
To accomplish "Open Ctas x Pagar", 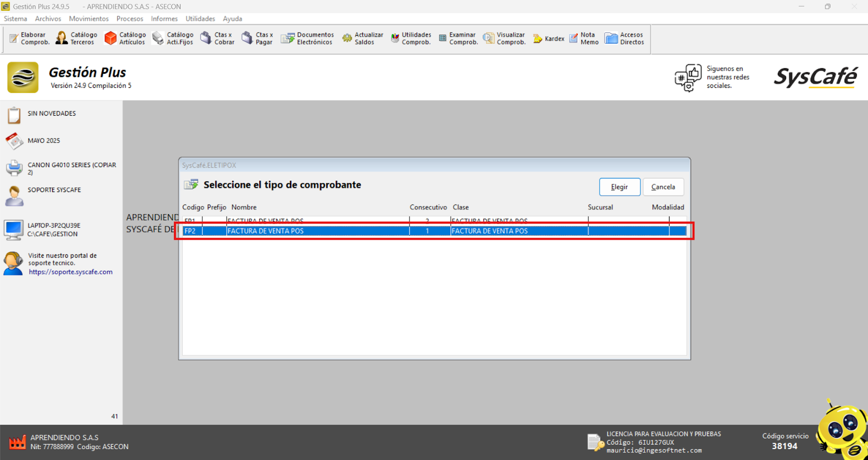I will pyautogui.click(x=258, y=39).
